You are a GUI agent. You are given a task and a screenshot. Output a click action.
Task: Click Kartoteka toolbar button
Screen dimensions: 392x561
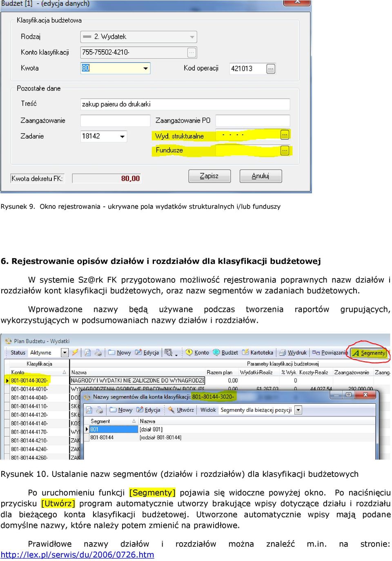(x=258, y=352)
